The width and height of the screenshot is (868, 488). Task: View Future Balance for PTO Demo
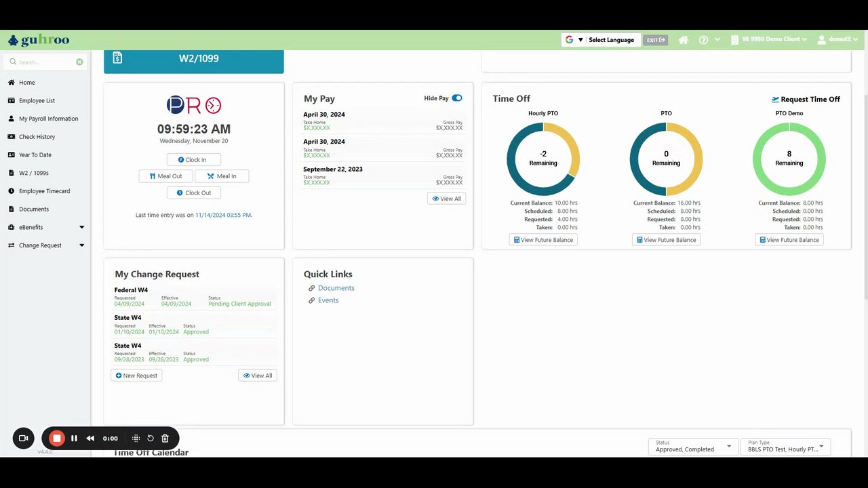[x=789, y=240]
